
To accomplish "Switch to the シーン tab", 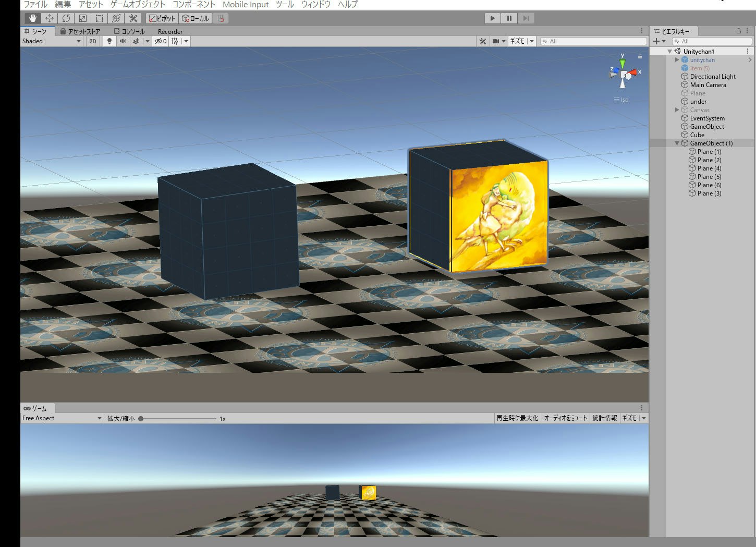I will (x=37, y=31).
